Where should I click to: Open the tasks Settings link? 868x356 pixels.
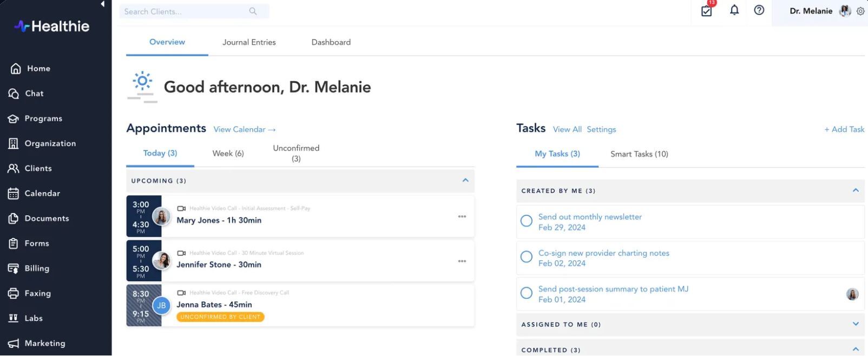click(601, 129)
